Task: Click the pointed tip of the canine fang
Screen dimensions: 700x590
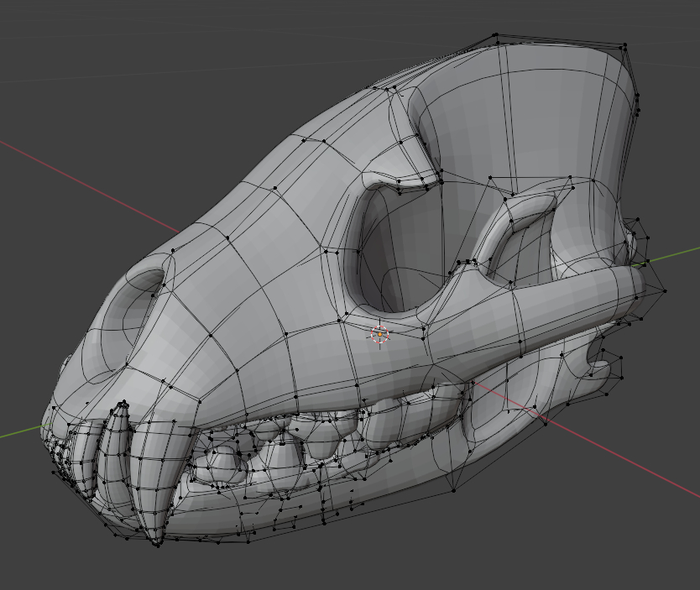Action: click(157, 542)
